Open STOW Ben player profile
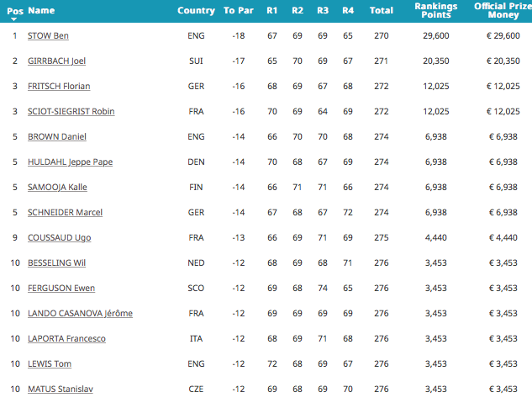532x403 pixels. tap(48, 35)
